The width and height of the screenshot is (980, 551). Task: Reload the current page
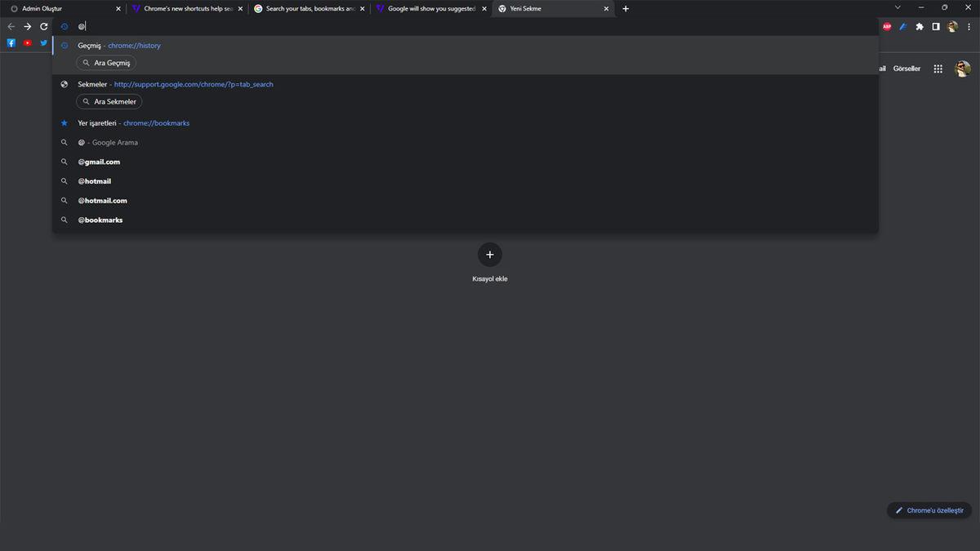pos(44,26)
